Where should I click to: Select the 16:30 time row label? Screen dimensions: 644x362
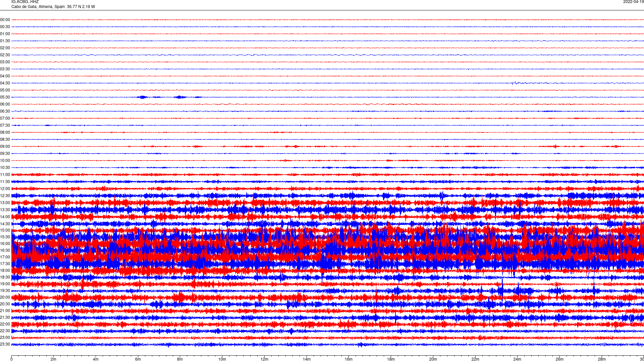tap(5, 250)
